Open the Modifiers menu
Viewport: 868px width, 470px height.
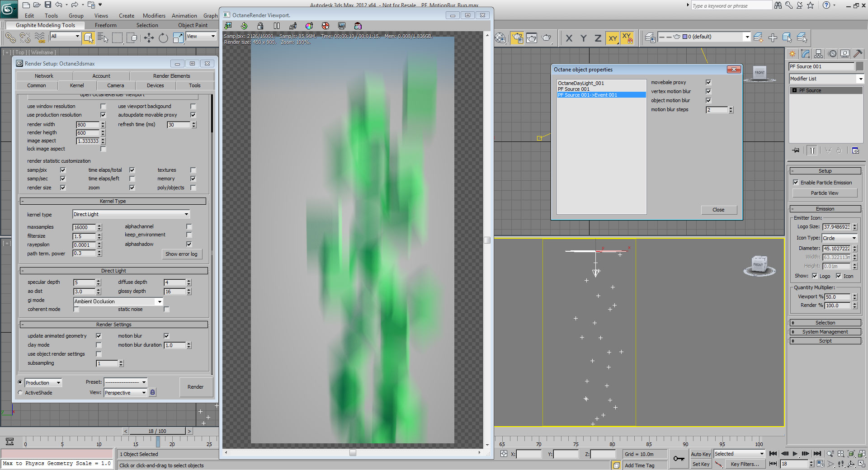154,16
